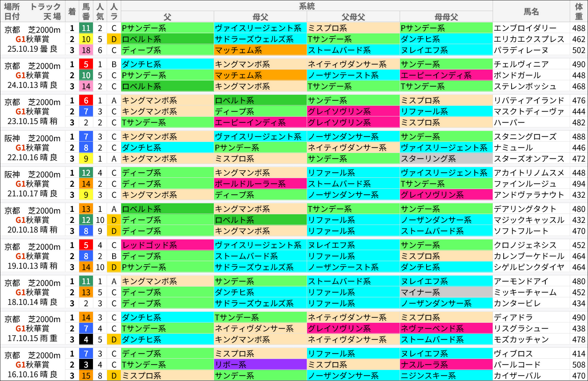Click horse name エンブロイダリー

point(525,28)
